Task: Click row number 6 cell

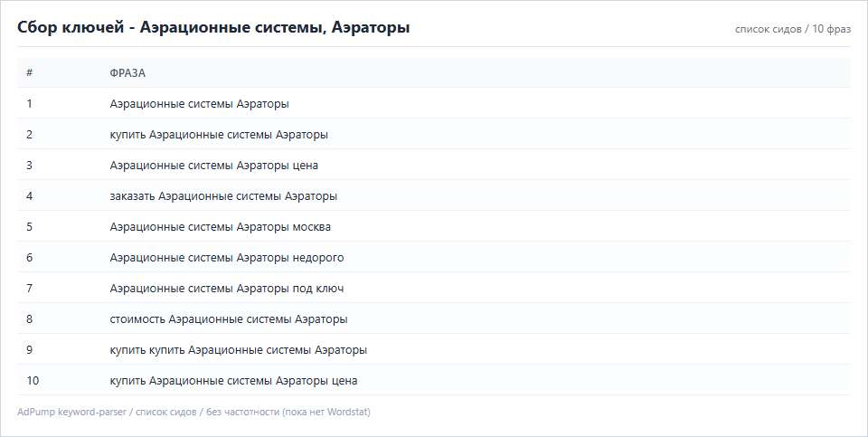Action: point(29,258)
